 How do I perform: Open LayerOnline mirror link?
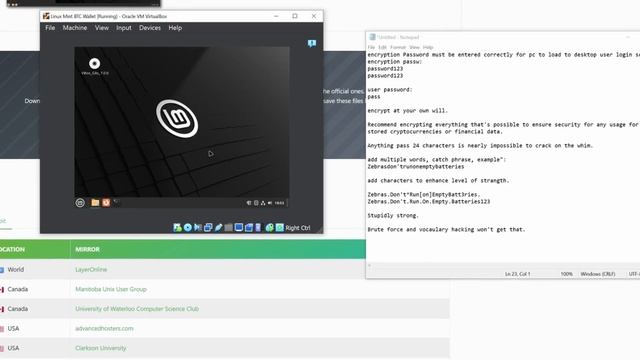tap(91, 269)
